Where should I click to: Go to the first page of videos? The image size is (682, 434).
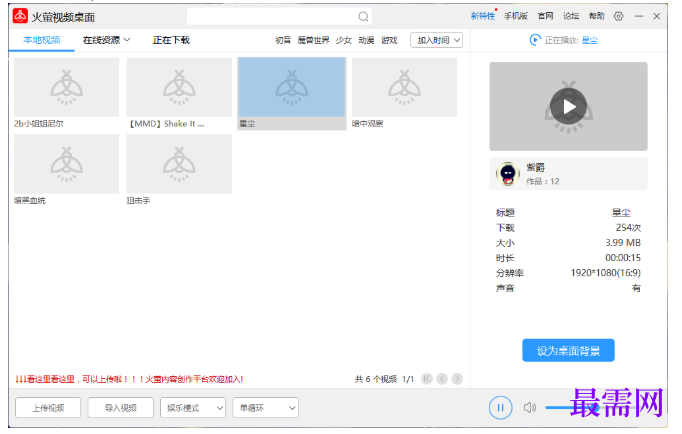coord(427,379)
